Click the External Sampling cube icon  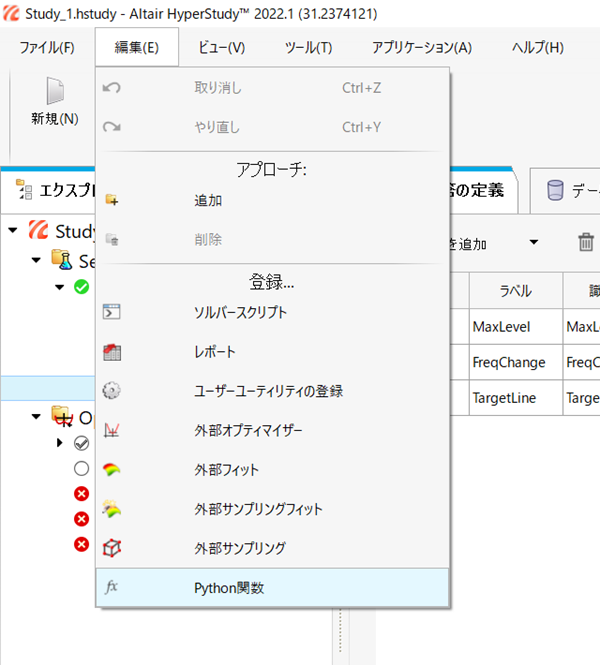tap(112, 548)
